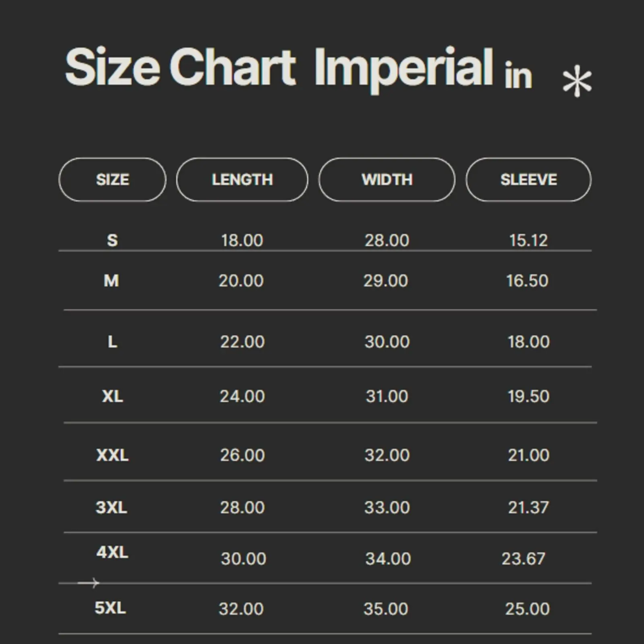Click the asterisk icon beside the title

[x=577, y=81]
